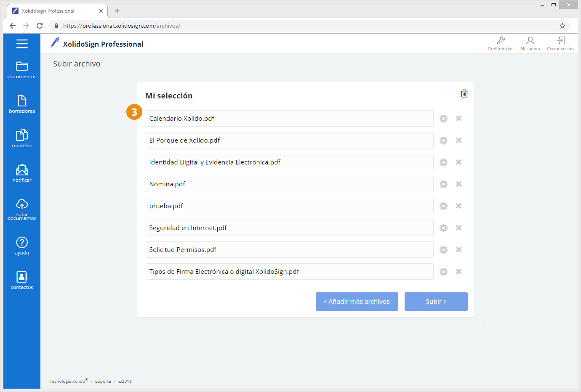Remove Identidad Digital y Evidencia Electrónica.pdf

[x=459, y=162]
